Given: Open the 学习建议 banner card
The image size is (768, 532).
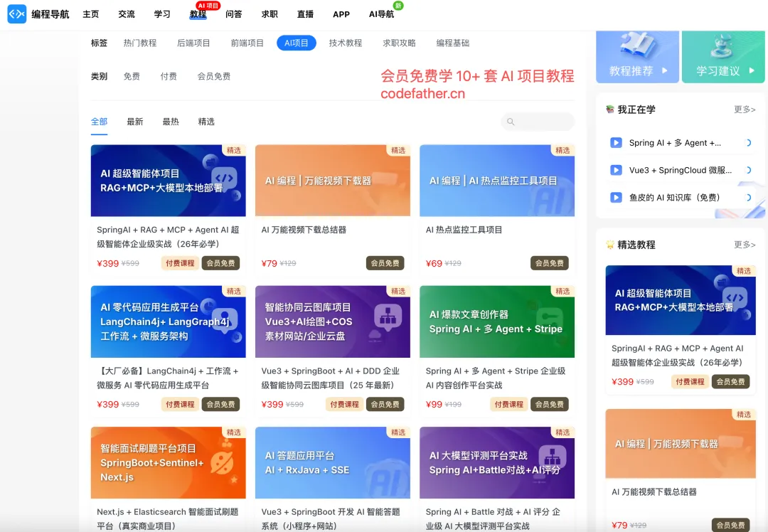Looking at the screenshot, I should click(723, 57).
